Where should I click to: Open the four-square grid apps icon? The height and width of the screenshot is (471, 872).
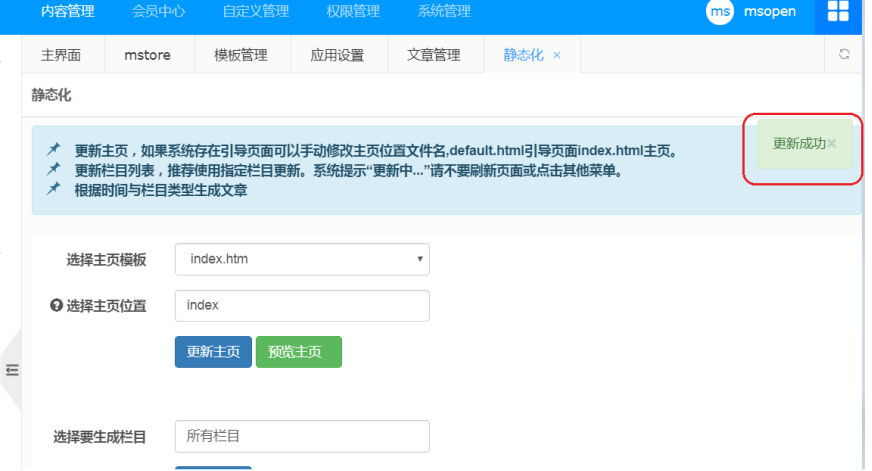point(838,11)
